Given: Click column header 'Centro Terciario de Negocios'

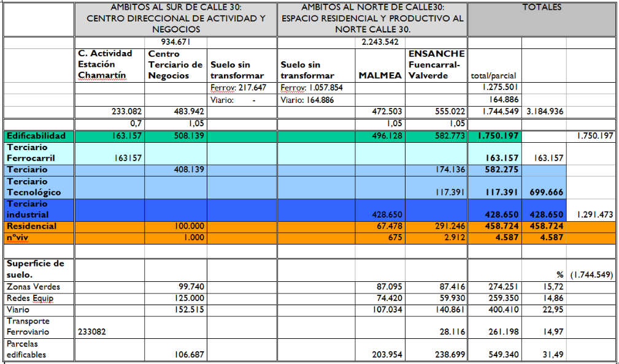Looking at the screenshot, I should [175, 65].
